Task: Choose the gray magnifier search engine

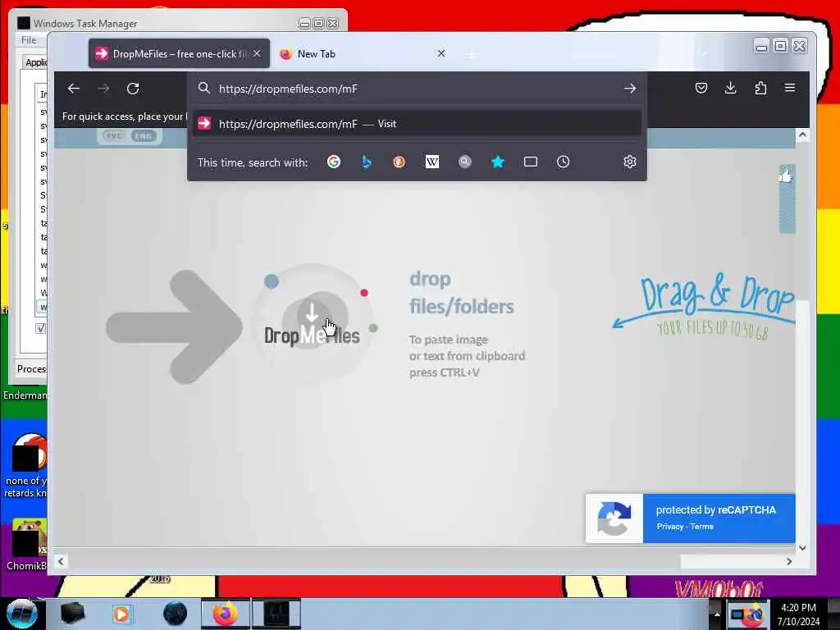Action: pos(465,162)
